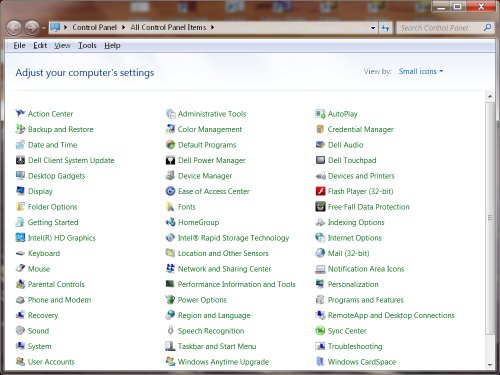The height and width of the screenshot is (375, 500).
Task: Open the Taskbar and Start Menu link
Action: click(x=217, y=346)
